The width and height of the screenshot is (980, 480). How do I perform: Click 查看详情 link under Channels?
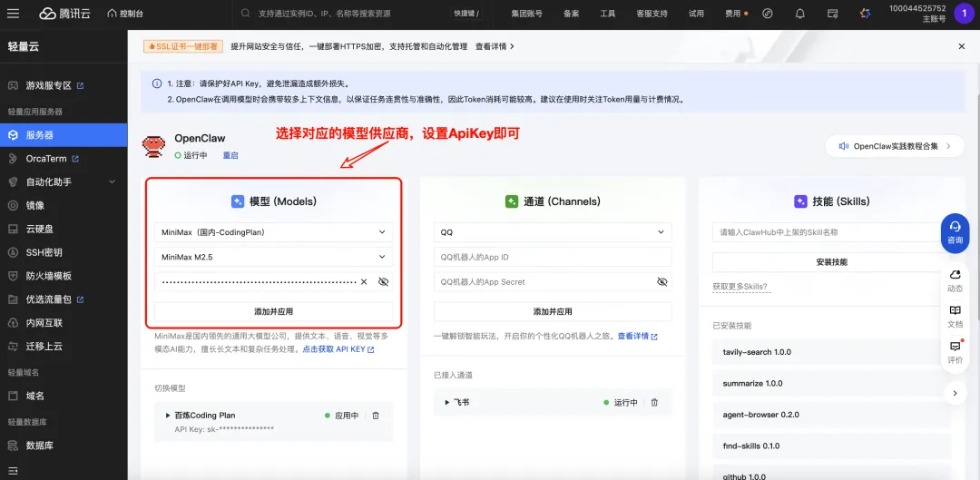pyautogui.click(x=638, y=337)
